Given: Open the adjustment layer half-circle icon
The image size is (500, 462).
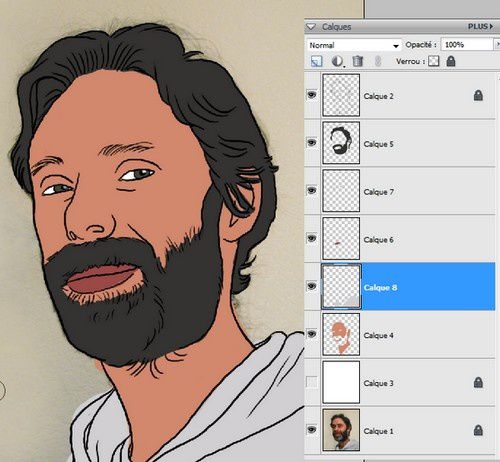Looking at the screenshot, I should [x=337, y=61].
